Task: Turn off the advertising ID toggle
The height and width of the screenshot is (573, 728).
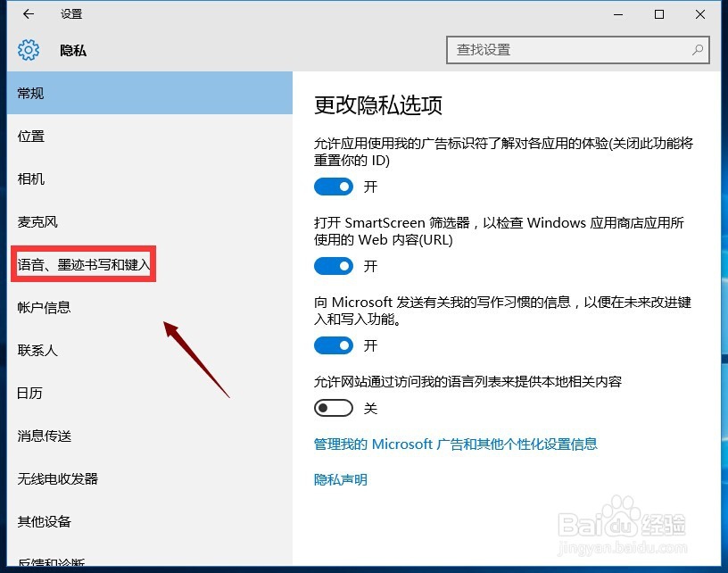Action: (334, 187)
